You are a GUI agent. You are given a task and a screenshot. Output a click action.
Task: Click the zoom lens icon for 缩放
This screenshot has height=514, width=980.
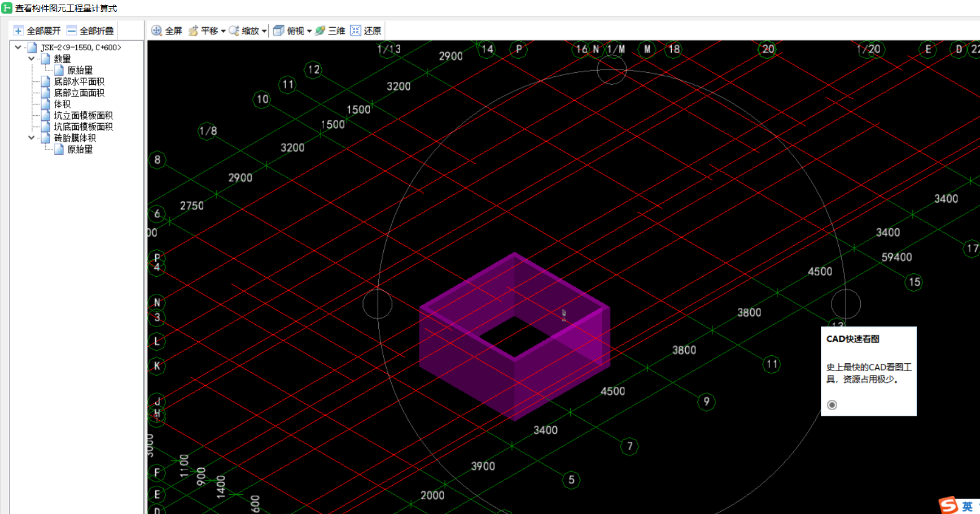coord(234,31)
